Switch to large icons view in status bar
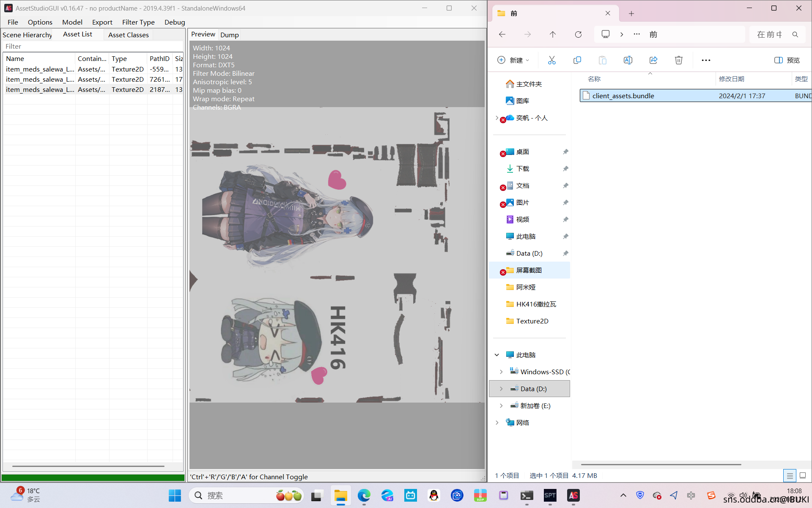This screenshot has width=812, height=508. pyautogui.click(x=803, y=476)
